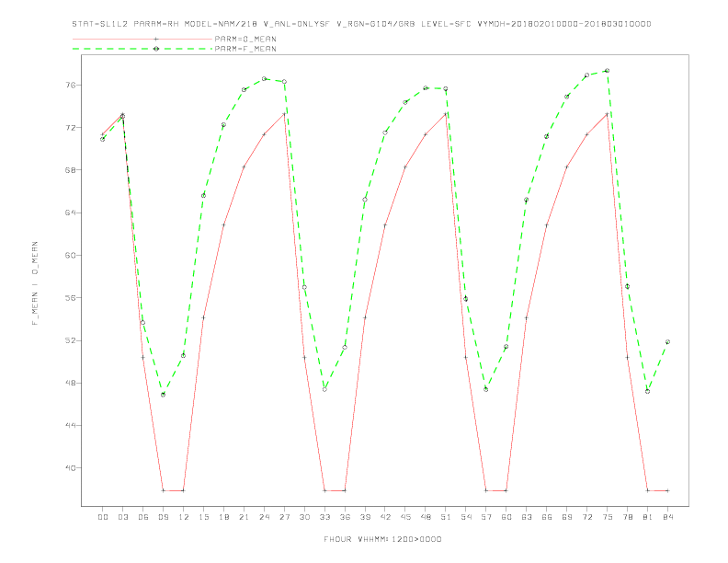Click the x-axis tick label 75

click(608, 517)
